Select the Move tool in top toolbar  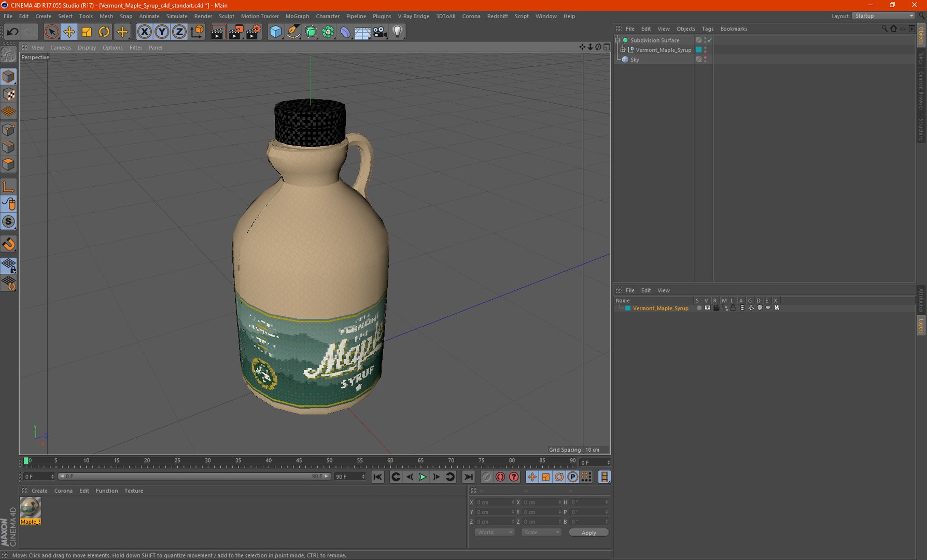click(69, 32)
